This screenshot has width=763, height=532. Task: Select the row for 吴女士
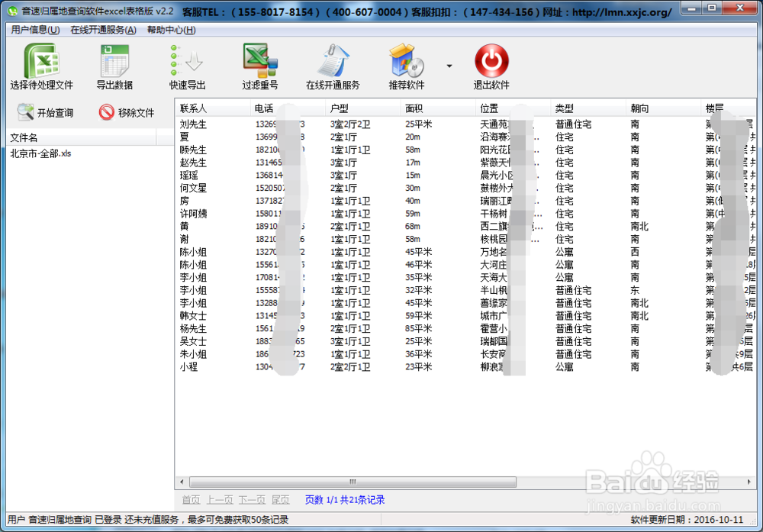coord(465,341)
